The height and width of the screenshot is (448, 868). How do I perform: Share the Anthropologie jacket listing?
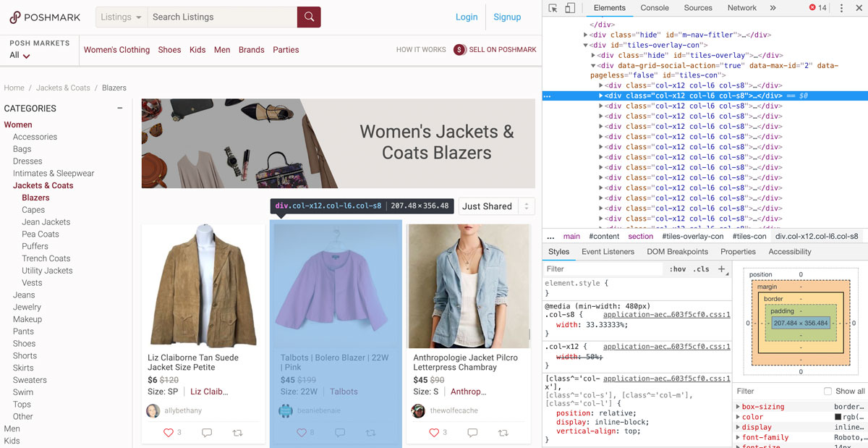click(503, 433)
